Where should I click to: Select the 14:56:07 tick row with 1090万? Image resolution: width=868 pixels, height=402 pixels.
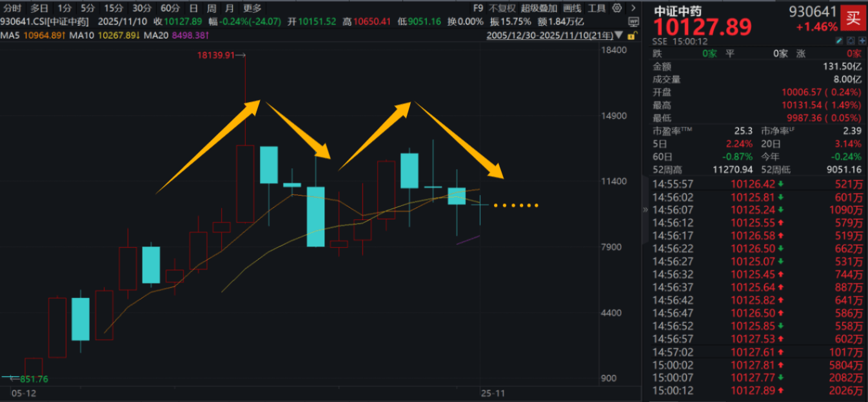tap(757, 210)
